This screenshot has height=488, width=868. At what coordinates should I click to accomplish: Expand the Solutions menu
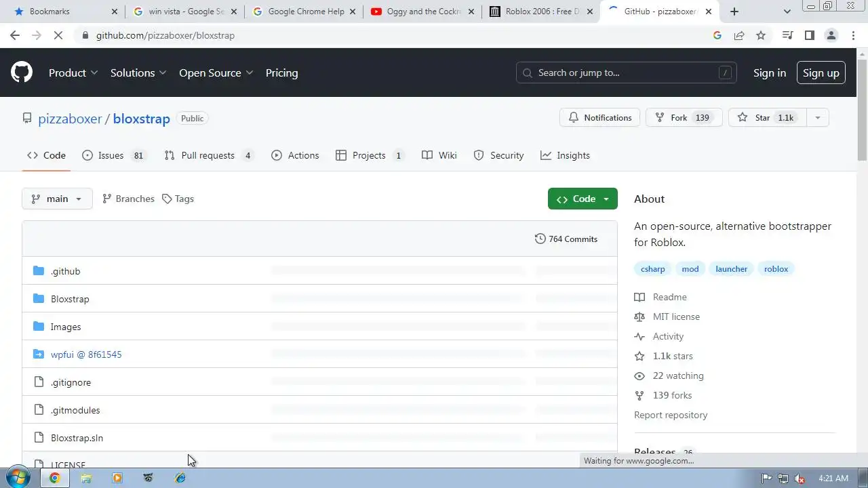point(138,73)
